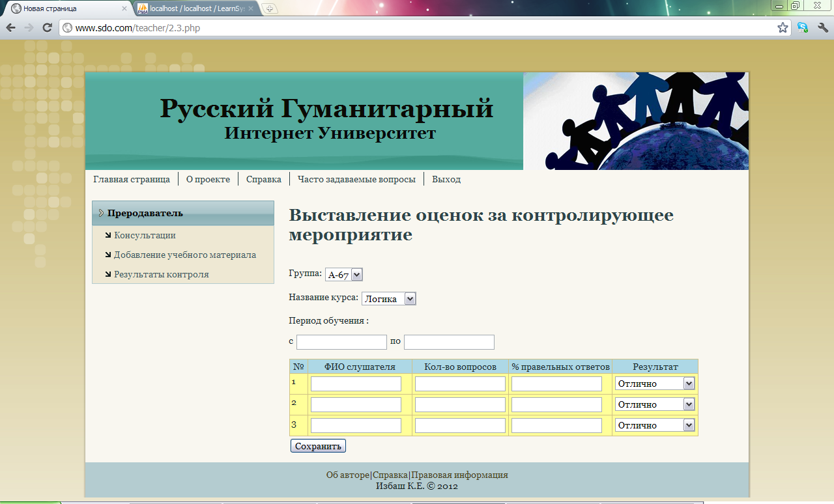This screenshot has width=834, height=504.
Task: Go forward with browser forward arrow
Action: 29,27
